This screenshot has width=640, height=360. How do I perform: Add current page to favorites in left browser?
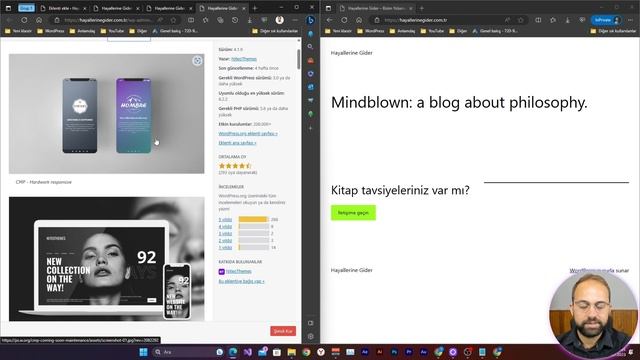point(173,20)
